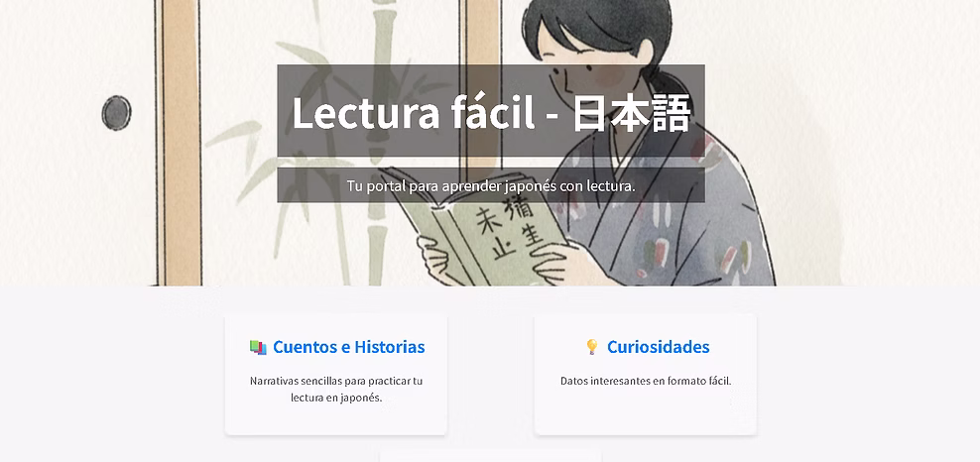This screenshot has width=980, height=462.
Task: Click the 'Narrativas sencillas' description text
Action: (336, 389)
